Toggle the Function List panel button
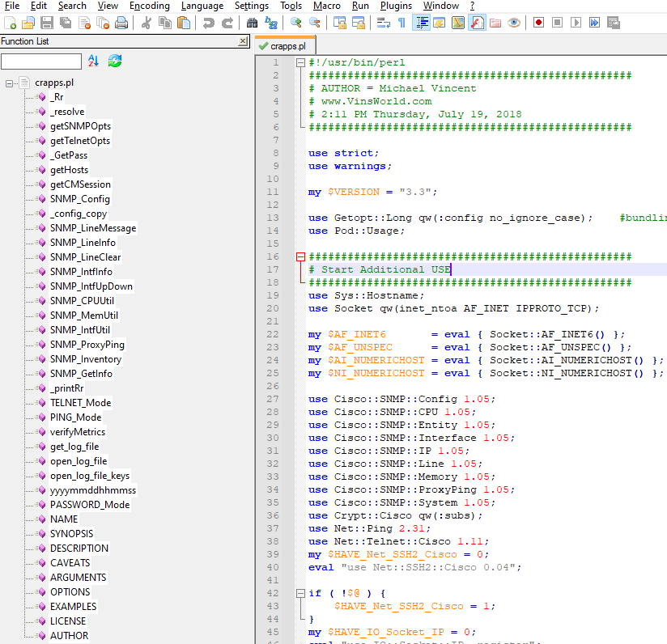Screen dimensions: 667x644 [x=477, y=23]
